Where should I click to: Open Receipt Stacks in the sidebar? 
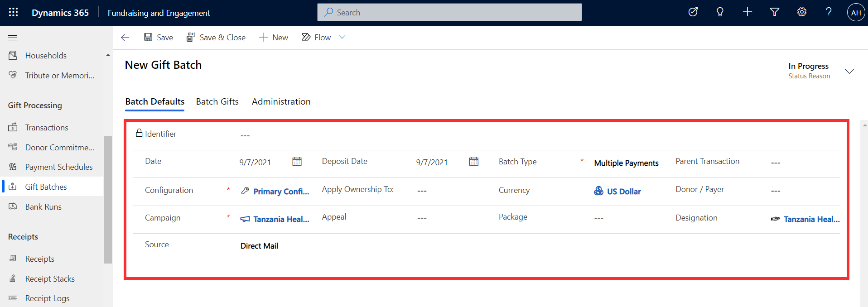pos(50,279)
